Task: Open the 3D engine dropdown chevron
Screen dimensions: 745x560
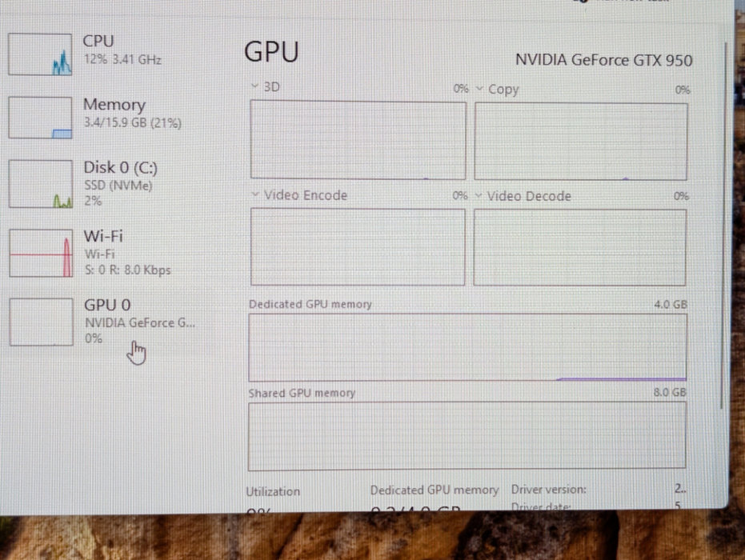Action: [254, 86]
